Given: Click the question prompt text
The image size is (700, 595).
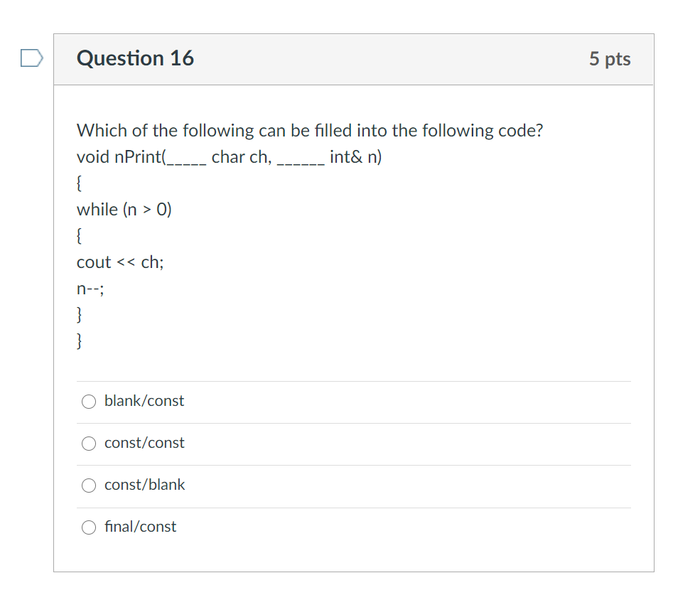Looking at the screenshot, I should [x=310, y=130].
